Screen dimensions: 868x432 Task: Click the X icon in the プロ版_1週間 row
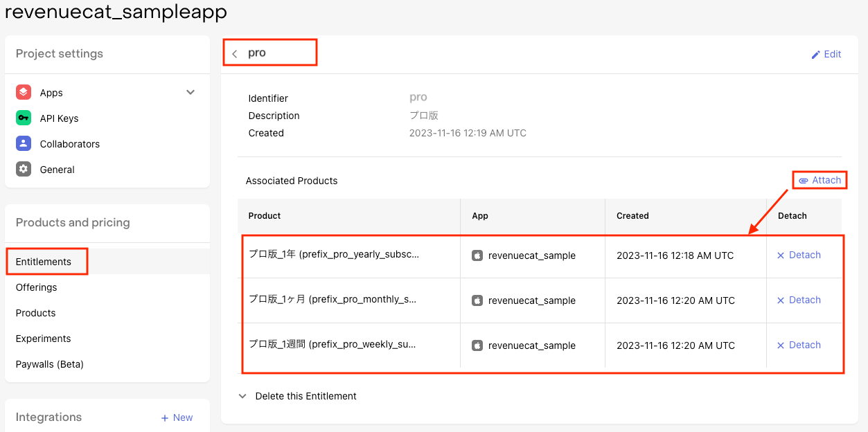tap(781, 345)
